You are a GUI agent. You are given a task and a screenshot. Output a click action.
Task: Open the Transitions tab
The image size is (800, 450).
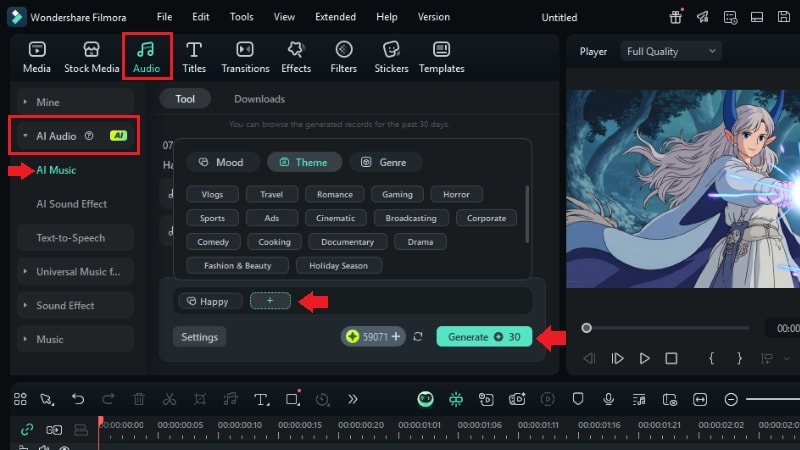point(245,57)
